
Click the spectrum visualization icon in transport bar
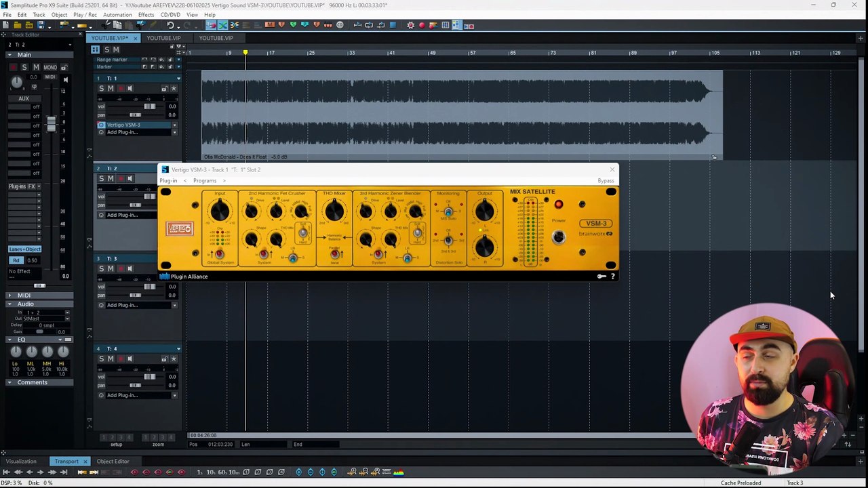click(400, 472)
